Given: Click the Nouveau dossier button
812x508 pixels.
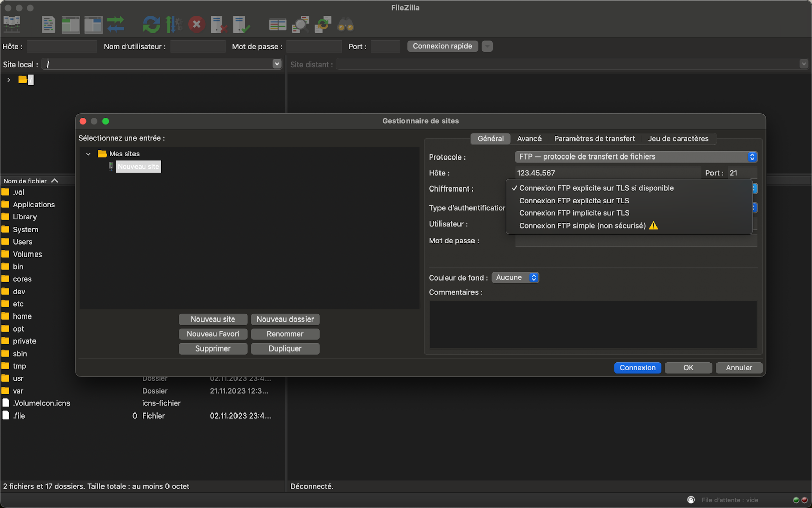Looking at the screenshot, I should click(285, 319).
